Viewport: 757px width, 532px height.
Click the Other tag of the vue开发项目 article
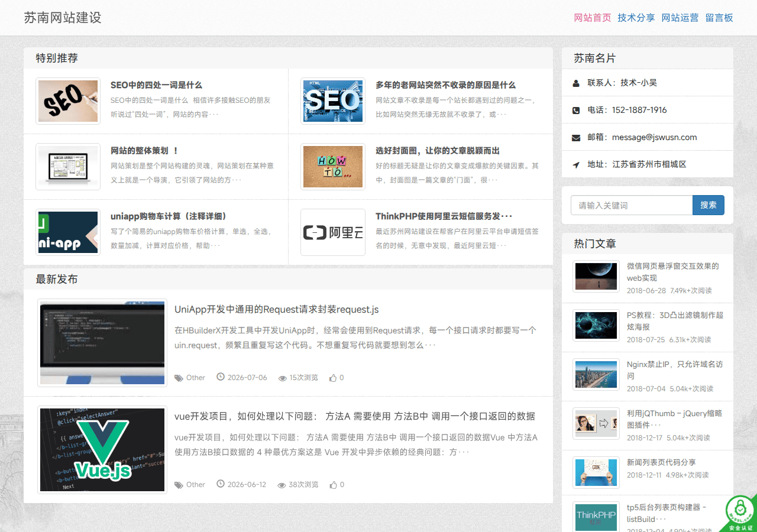(196, 485)
